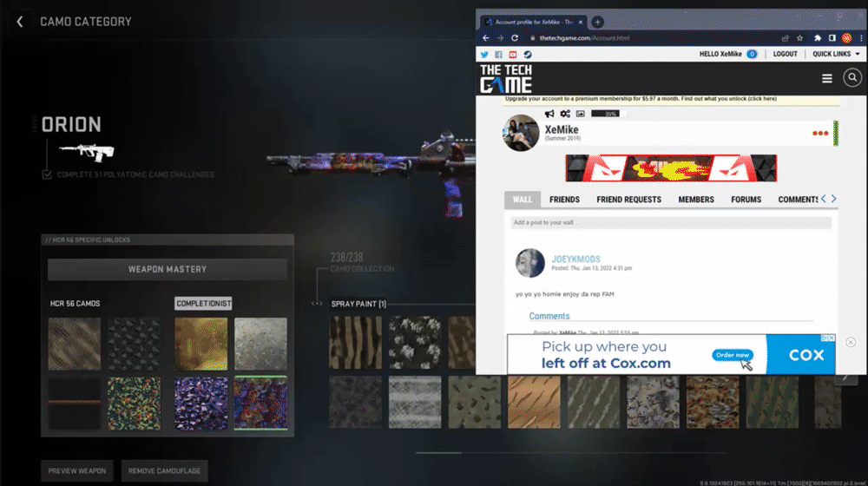868x486 pixels.
Task: Open JOEYKMODS profile link
Action: pyautogui.click(x=575, y=259)
